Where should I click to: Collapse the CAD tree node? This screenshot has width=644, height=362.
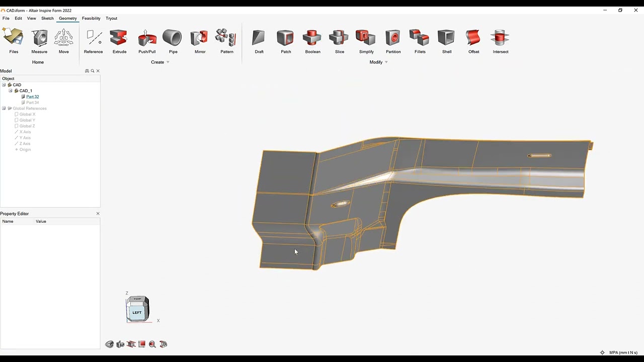(x=4, y=85)
